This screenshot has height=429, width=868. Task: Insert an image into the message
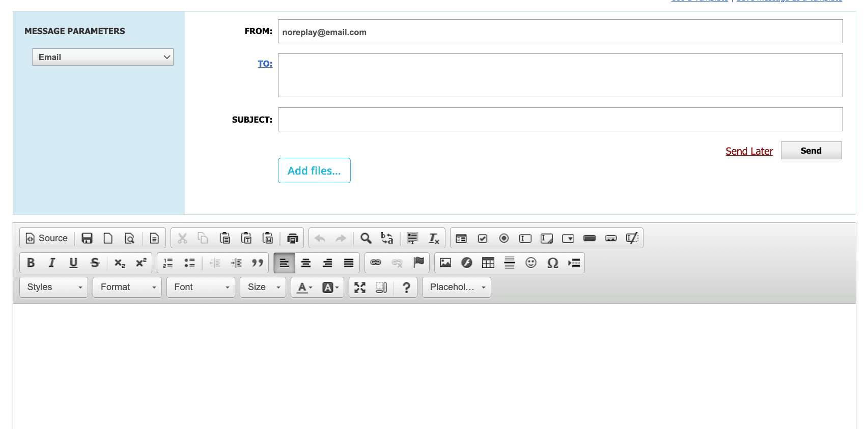click(445, 263)
